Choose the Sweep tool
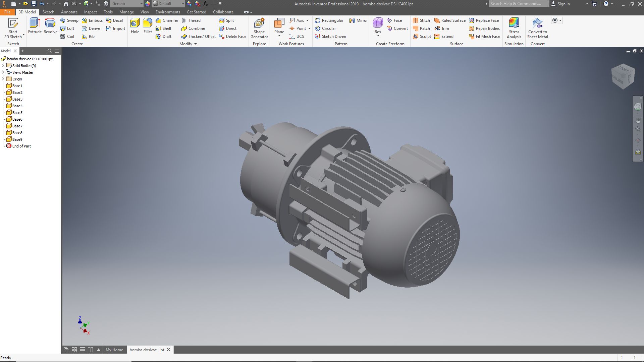Screen dimensions: 644x362 [69, 20]
